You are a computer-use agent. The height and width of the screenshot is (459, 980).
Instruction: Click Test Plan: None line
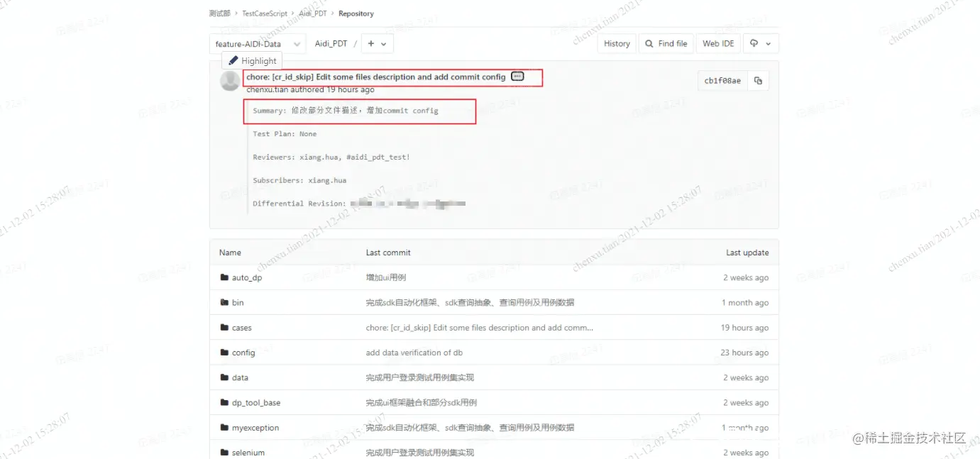(x=285, y=133)
